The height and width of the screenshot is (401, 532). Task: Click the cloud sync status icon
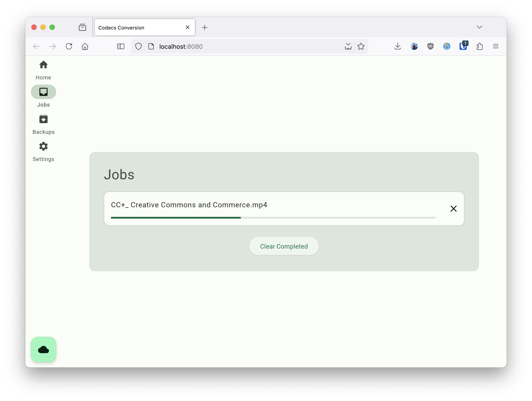[44, 349]
